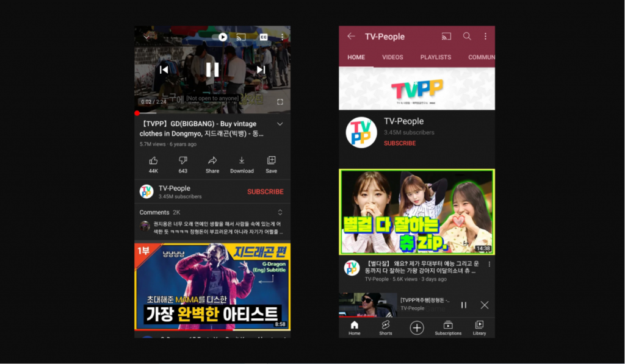Toggle closed captions in player
Screen dimensions: 625x364
[264, 37]
